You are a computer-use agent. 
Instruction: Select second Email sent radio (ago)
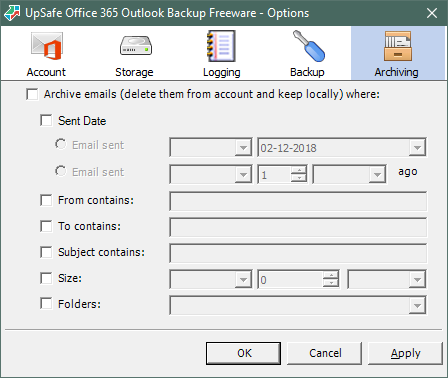pyautogui.click(x=61, y=171)
